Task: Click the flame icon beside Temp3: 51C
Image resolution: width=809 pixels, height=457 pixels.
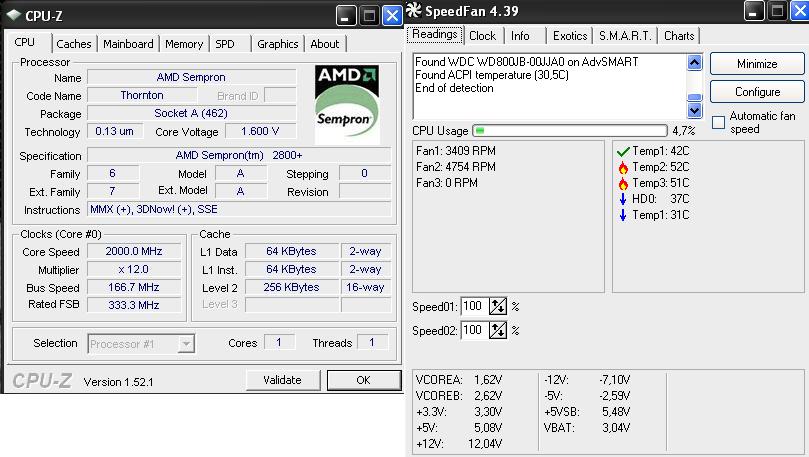Action: [x=623, y=183]
